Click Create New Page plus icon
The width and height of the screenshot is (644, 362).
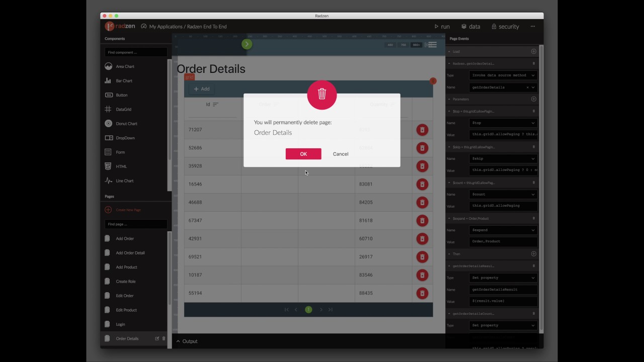(108, 210)
